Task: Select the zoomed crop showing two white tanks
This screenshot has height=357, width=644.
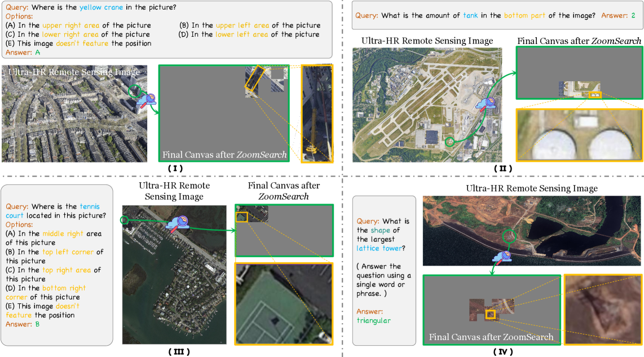Action: click(x=579, y=134)
